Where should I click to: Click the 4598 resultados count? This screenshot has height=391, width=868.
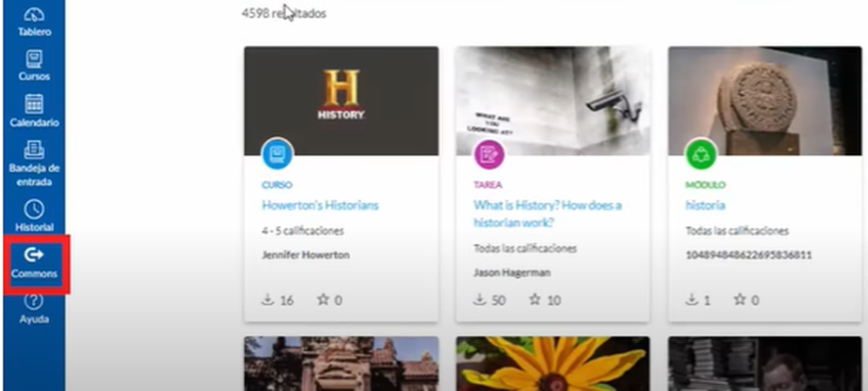284,14
